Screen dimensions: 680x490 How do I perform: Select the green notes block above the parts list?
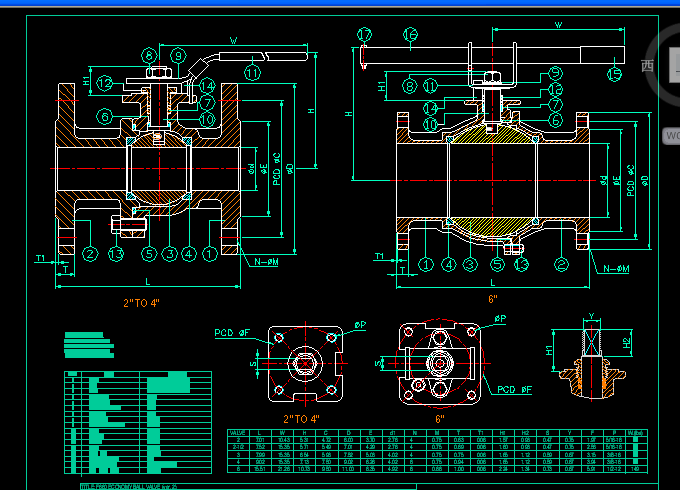pyautogui.click(x=89, y=345)
